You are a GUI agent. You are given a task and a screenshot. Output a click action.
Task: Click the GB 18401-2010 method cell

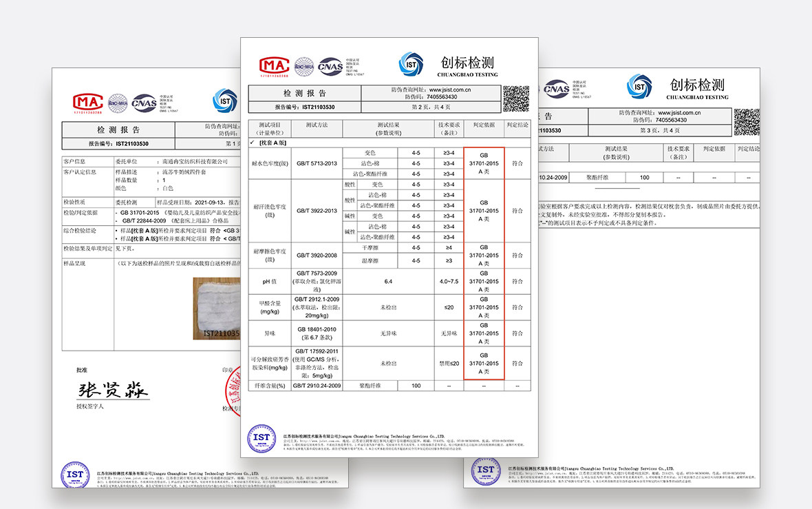317,333
